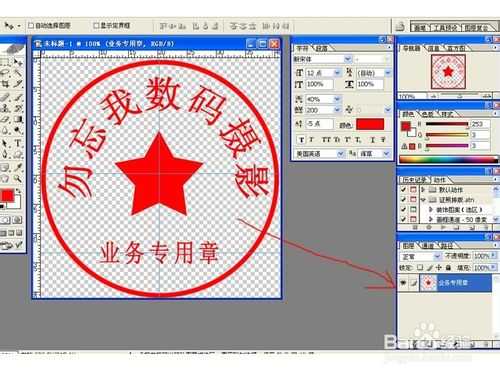Toggle lock transparent pixels in Layers panel
500x375 pixels.
[420, 267]
